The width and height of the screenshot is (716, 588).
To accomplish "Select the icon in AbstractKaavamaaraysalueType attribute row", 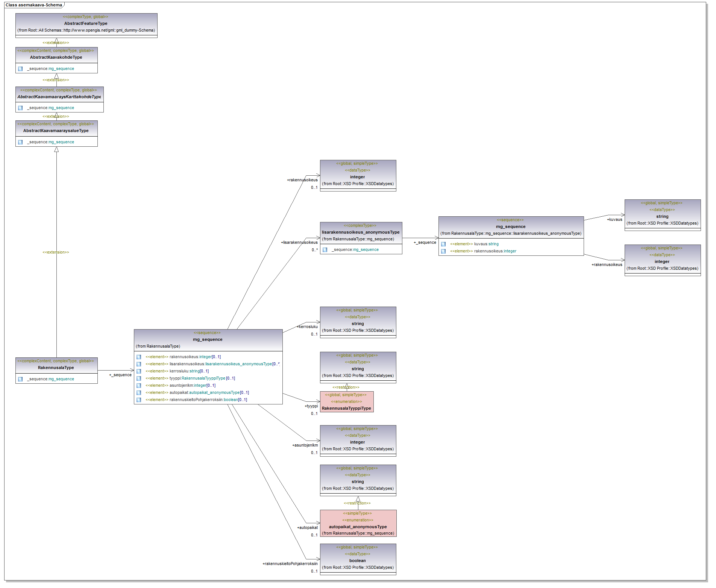I will coord(20,142).
